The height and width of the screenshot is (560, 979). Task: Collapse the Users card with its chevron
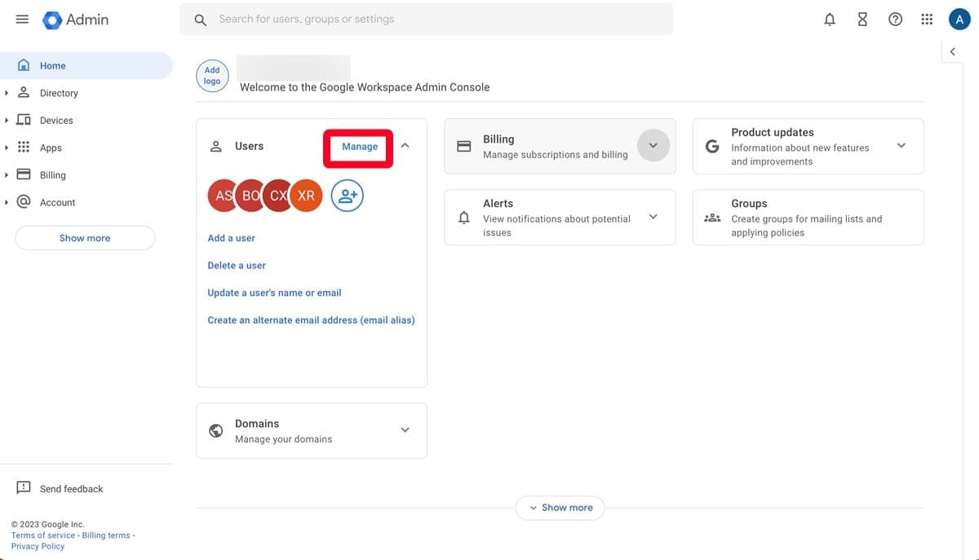(x=405, y=144)
